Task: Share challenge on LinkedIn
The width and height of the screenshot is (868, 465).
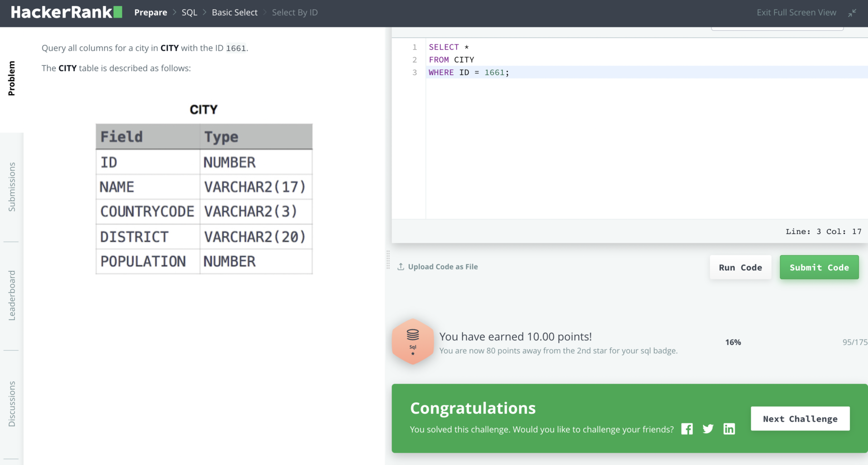Action: (x=729, y=429)
